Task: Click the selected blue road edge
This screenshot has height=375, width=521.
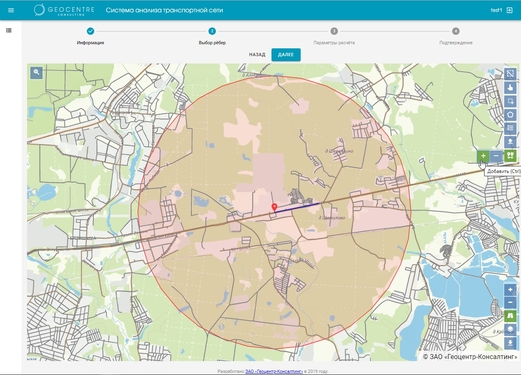Action: coord(297,207)
